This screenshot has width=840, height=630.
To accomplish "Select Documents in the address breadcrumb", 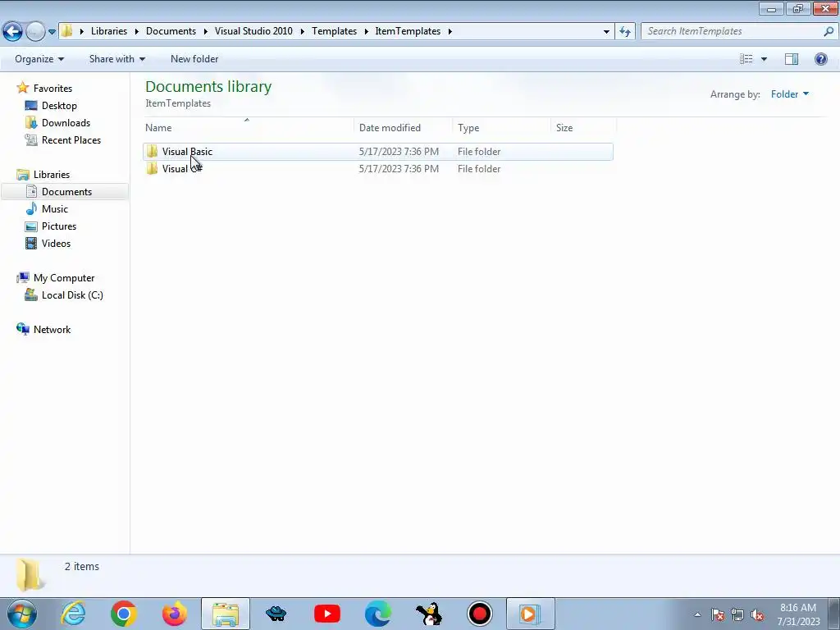I will coord(171,31).
